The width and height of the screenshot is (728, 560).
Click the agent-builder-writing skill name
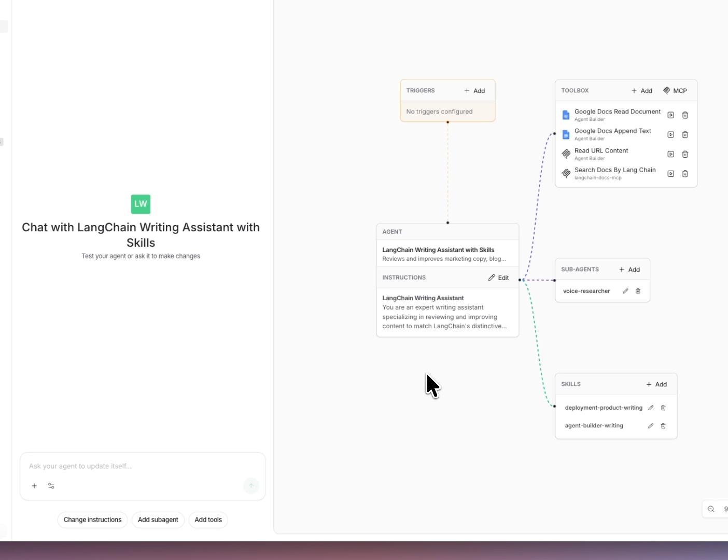(x=594, y=426)
